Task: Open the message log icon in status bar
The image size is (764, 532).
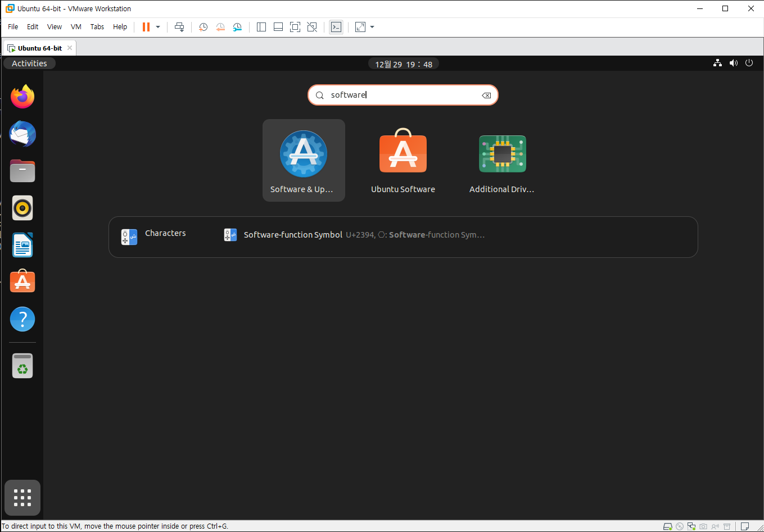Action: tap(745, 526)
